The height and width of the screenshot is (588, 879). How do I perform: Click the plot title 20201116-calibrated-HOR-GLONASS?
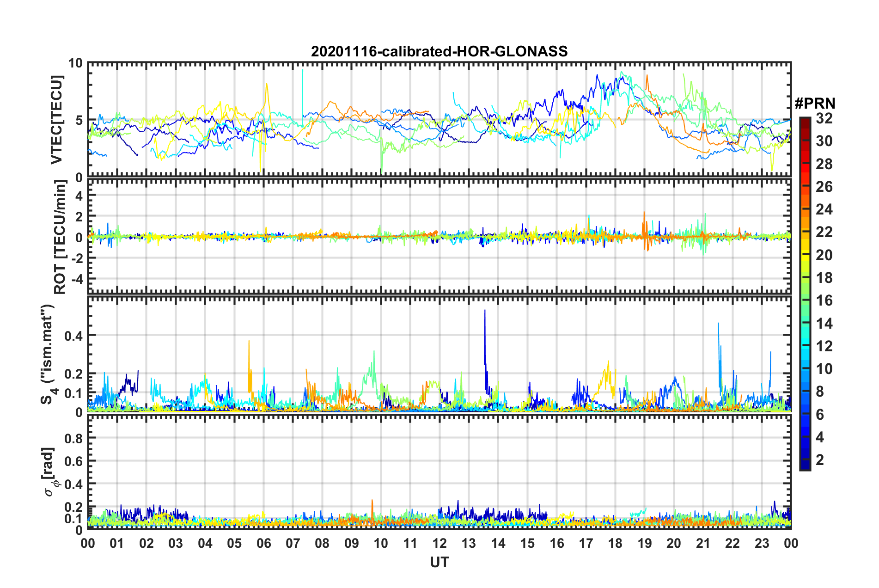pos(439,51)
